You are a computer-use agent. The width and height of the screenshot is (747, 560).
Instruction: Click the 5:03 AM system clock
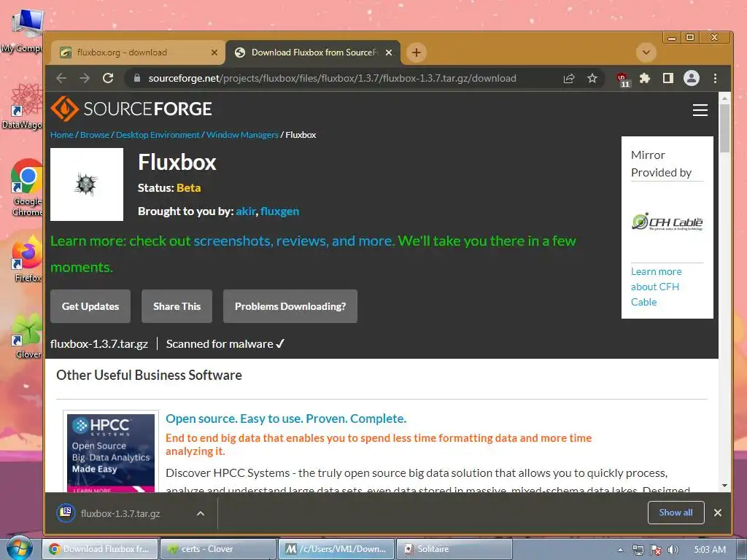[710, 550]
